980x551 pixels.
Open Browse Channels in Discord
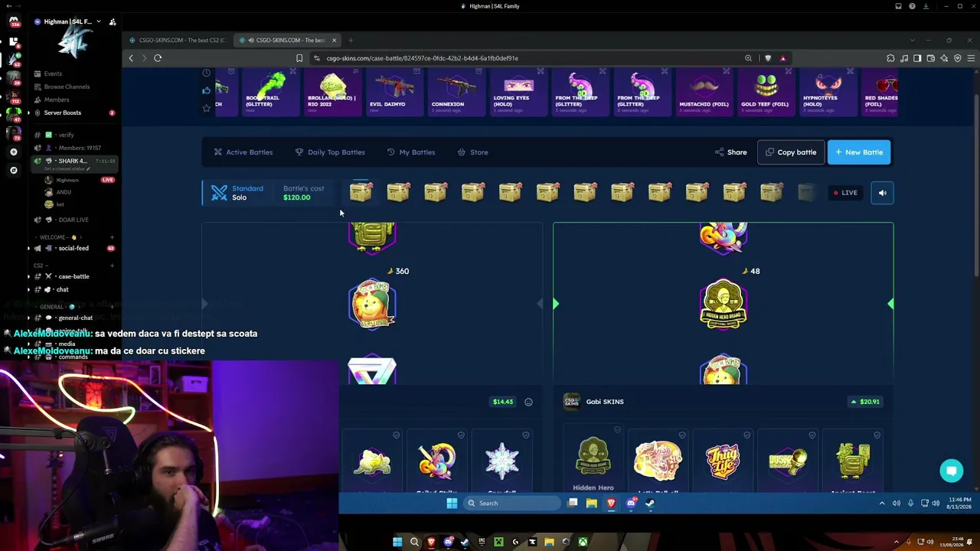click(x=67, y=86)
